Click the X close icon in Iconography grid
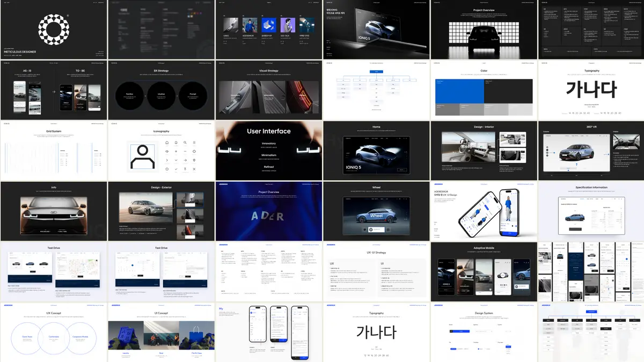 (x=194, y=169)
